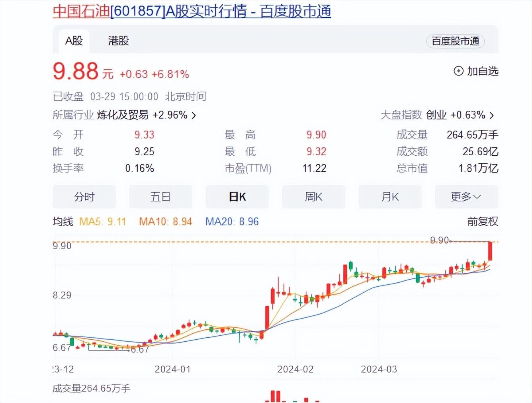Click the 已收盘 03-29 15:00:00 status line

[x=129, y=96]
